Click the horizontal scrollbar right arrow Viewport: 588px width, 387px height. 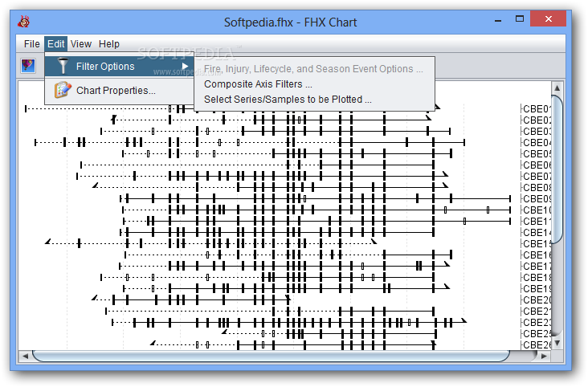click(x=544, y=356)
